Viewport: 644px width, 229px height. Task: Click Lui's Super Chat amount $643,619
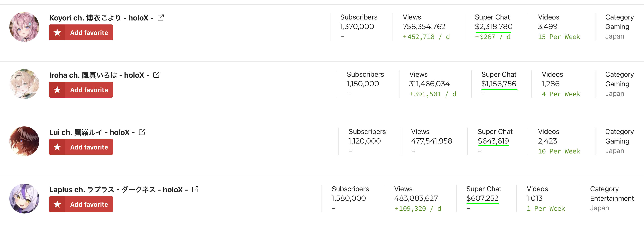(x=493, y=141)
